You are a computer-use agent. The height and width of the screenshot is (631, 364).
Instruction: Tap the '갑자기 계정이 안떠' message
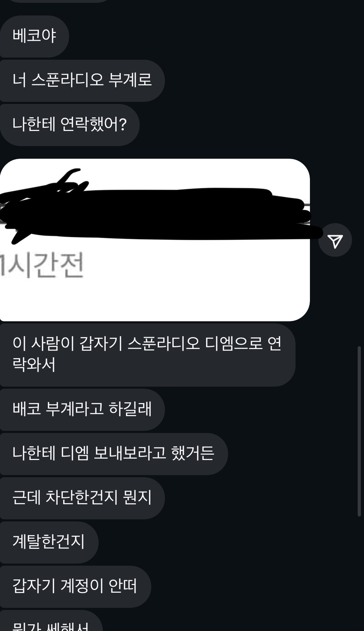(x=75, y=586)
